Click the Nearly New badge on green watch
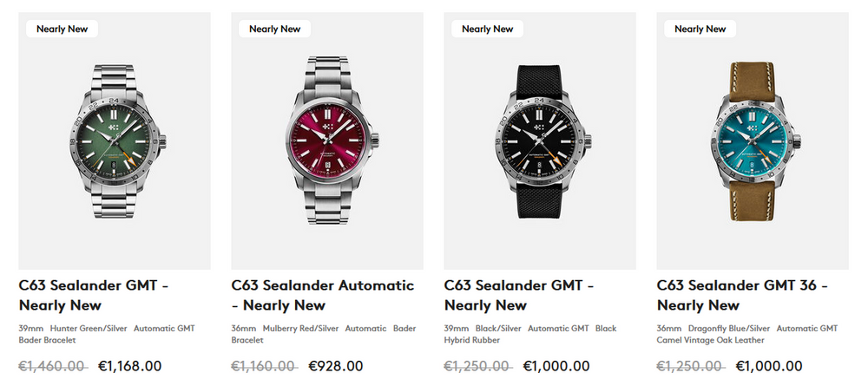The image size is (868, 386). [x=62, y=29]
